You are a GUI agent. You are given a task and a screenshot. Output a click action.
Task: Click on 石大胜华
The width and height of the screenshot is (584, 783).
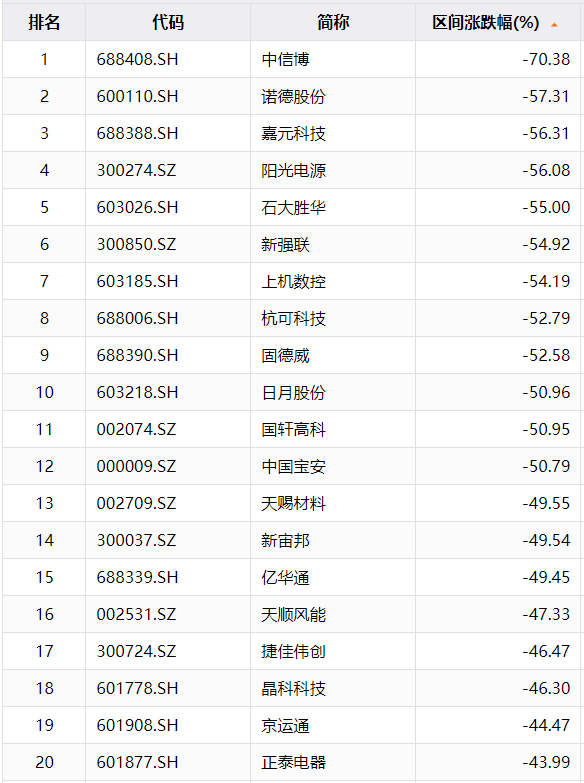(294, 207)
